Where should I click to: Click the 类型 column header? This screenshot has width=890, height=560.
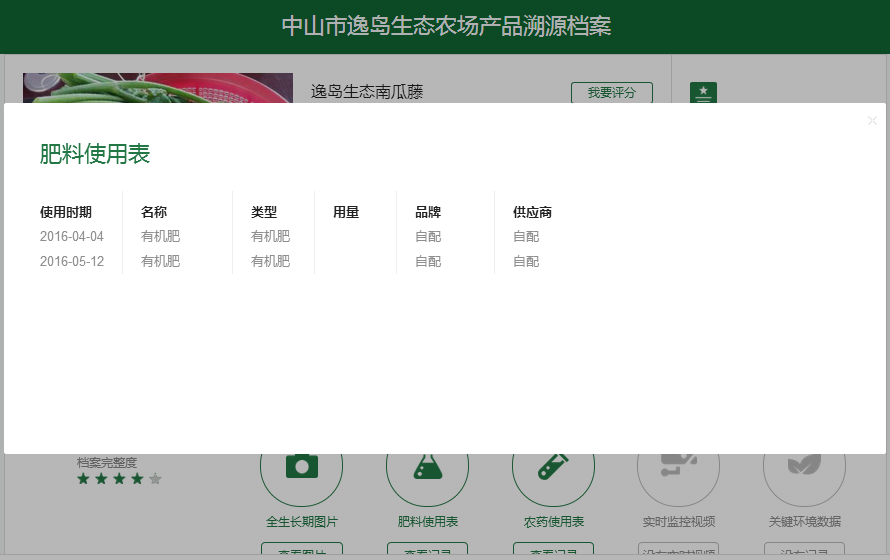[264, 212]
